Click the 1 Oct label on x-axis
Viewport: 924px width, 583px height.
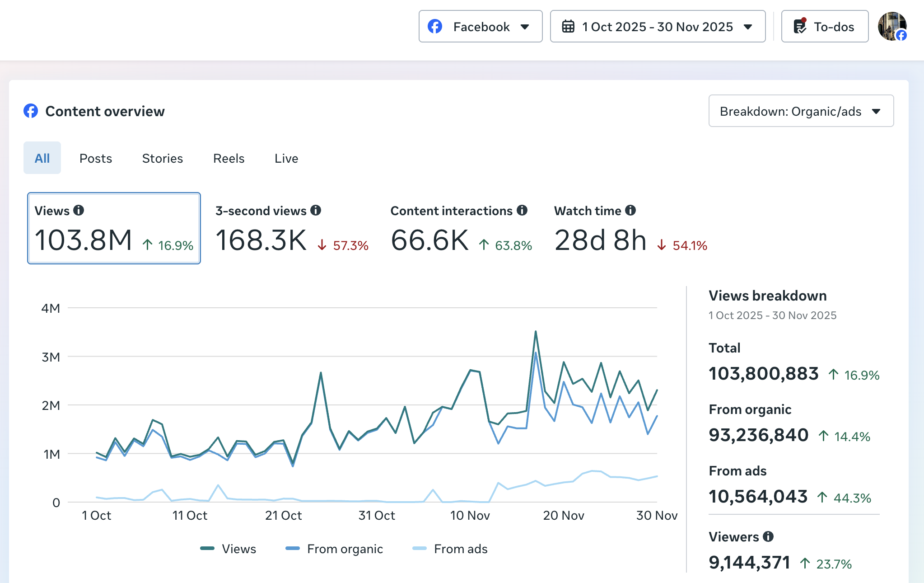click(x=96, y=515)
